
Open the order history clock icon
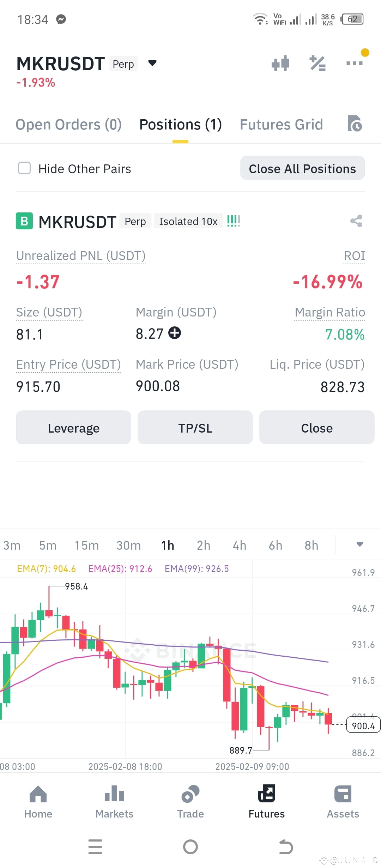tap(355, 124)
